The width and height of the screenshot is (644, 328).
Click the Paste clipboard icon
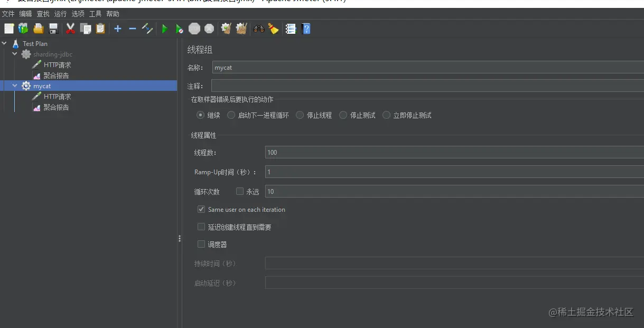click(100, 29)
